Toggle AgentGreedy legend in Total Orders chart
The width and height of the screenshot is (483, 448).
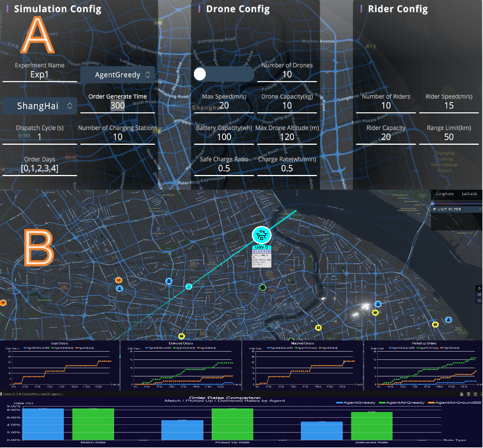(85, 348)
